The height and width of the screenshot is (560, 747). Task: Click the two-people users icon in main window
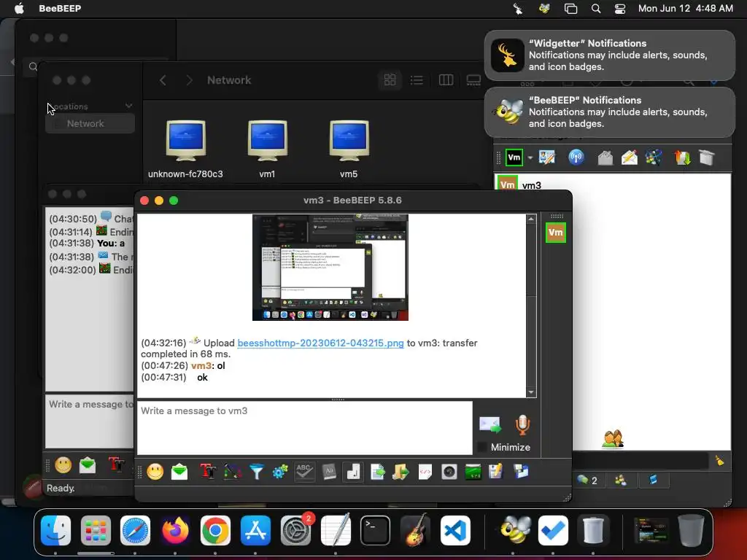click(x=613, y=438)
